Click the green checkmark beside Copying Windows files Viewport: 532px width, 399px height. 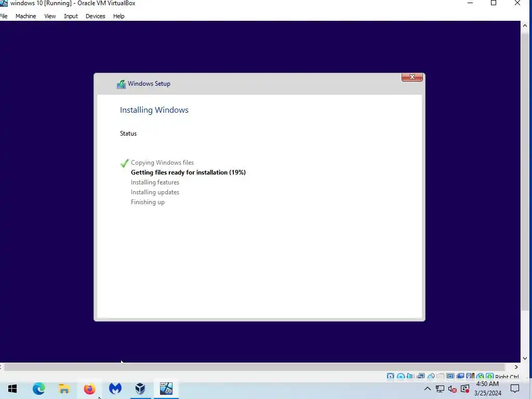(x=125, y=163)
